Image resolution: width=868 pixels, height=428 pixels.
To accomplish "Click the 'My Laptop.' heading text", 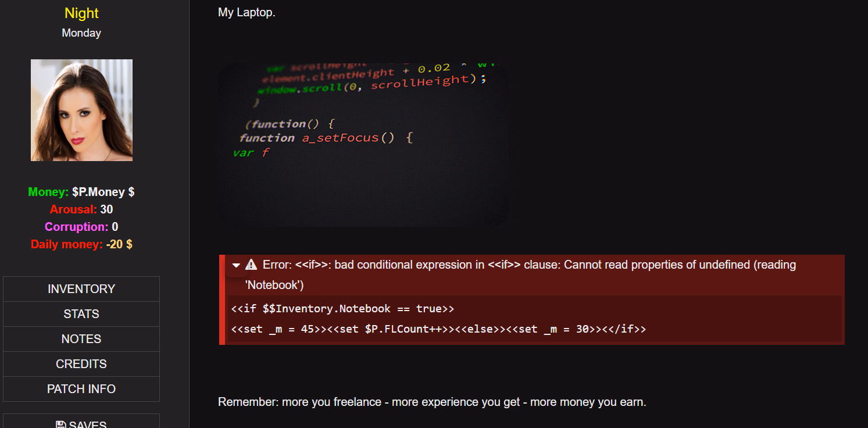I will click(247, 12).
